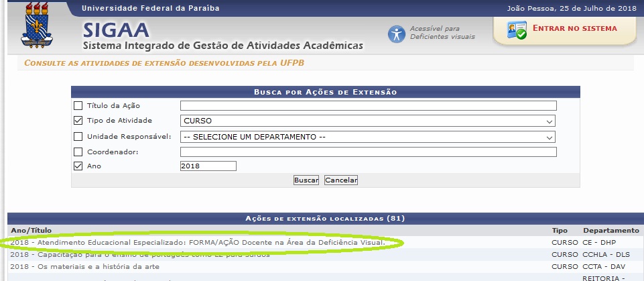The width and height of the screenshot is (644, 281).
Task: Click the login user card icon
Action: click(x=516, y=31)
